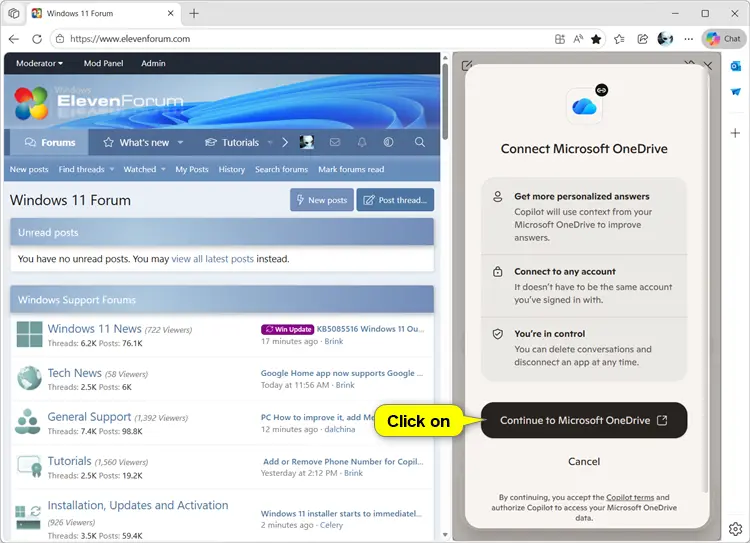This screenshot has width=750, height=543.
Task: Open the Tutorials navigation tab
Action: 232,143
